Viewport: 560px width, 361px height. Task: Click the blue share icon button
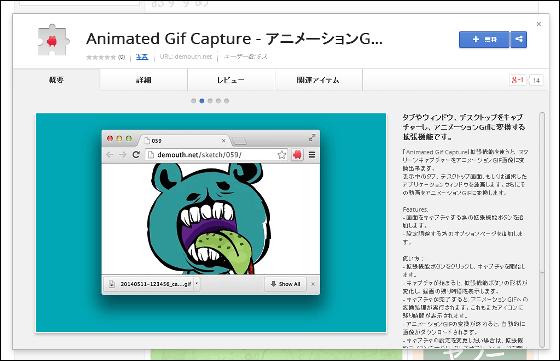pos(519,39)
